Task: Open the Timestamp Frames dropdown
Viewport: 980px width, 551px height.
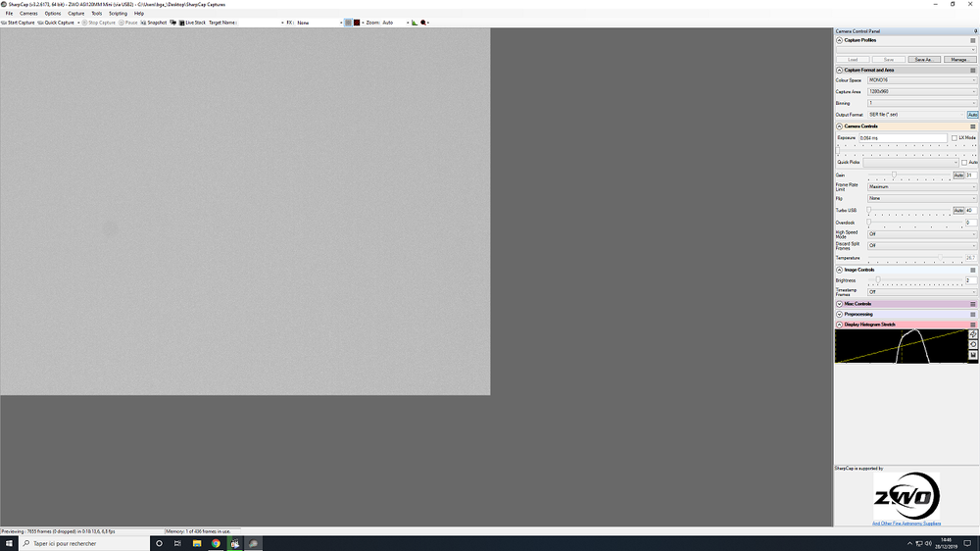Action: click(x=922, y=292)
